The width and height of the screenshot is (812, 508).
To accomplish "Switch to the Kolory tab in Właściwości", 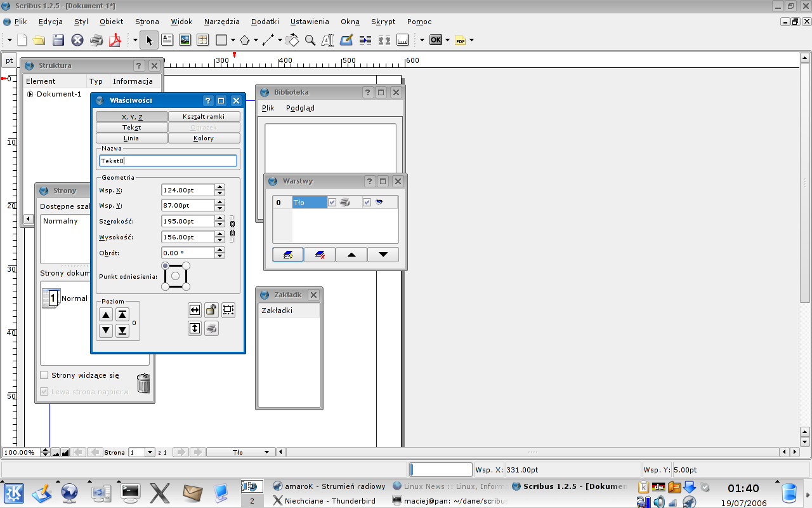I will click(x=204, y=138).
